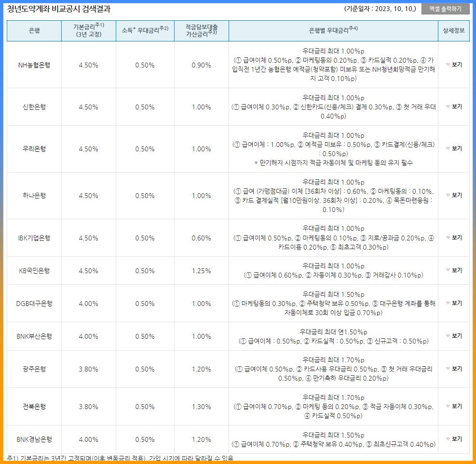The image size is (476, 464).
Task: Click the BNK부산은행 bank name cell
Action: pos(34,336)
